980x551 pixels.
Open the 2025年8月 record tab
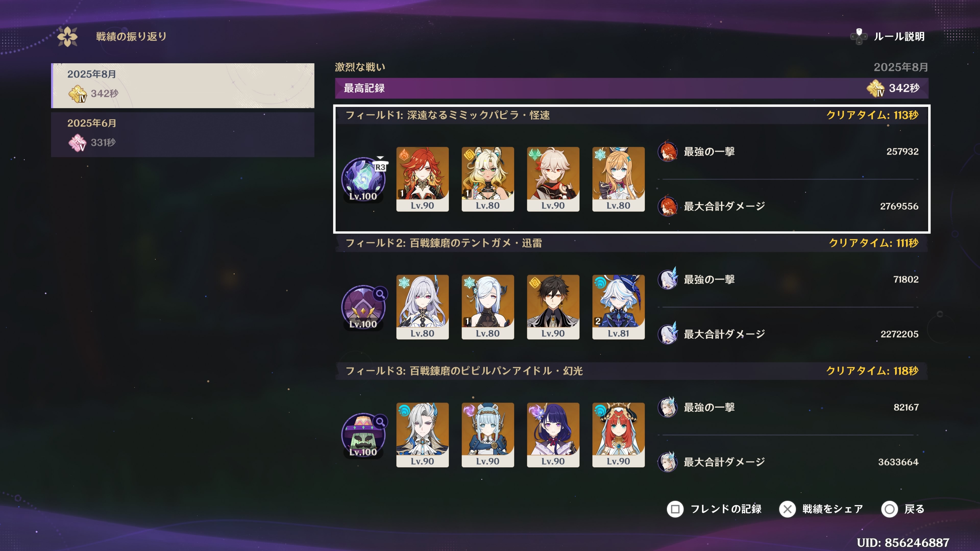[x=183, y=85]
